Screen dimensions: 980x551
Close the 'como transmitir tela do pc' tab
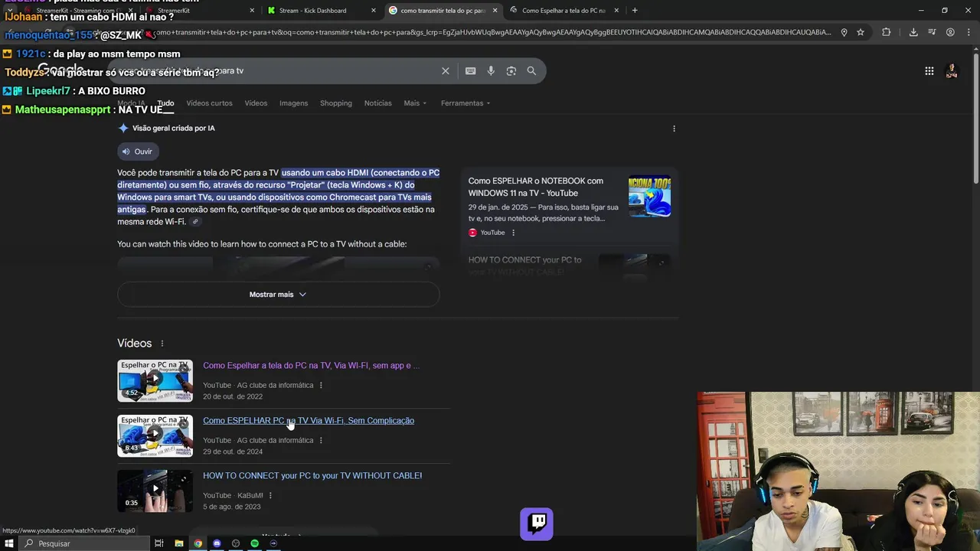[x=495, y=11]
